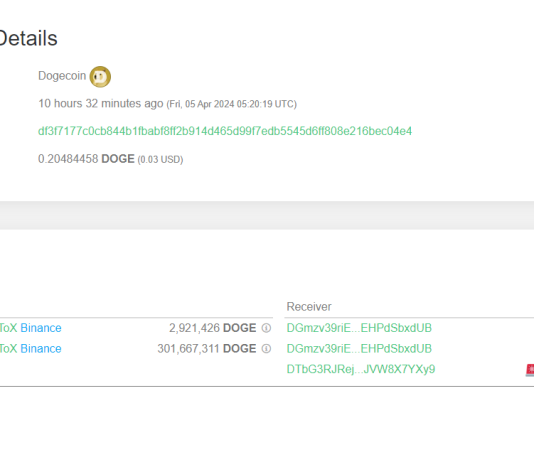534x462 pixels.
Task: Open DTbG3RJRej...JVW8X7YXy9 receiver address
Action: click(361, 369)
